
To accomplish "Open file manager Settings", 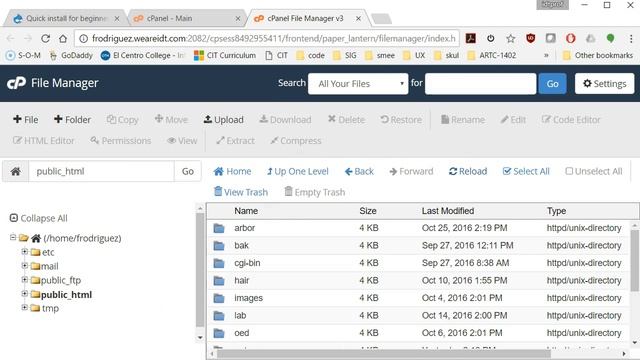I will point(604,84).
